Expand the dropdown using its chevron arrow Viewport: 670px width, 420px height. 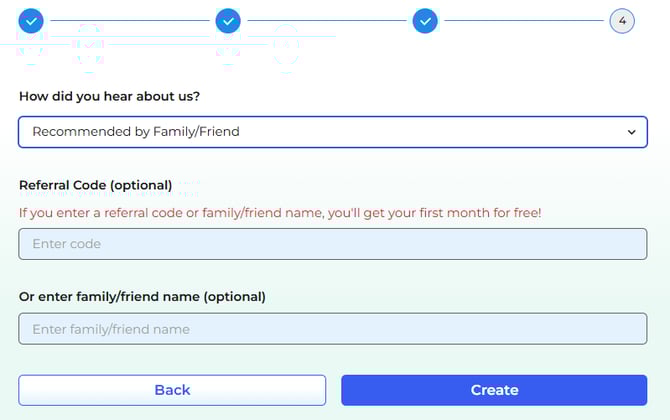coord(630,132)
